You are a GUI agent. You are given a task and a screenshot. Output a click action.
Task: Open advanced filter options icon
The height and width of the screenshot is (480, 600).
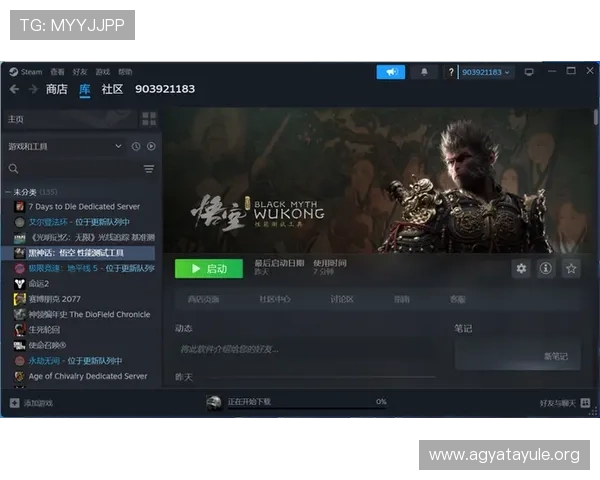149,169
